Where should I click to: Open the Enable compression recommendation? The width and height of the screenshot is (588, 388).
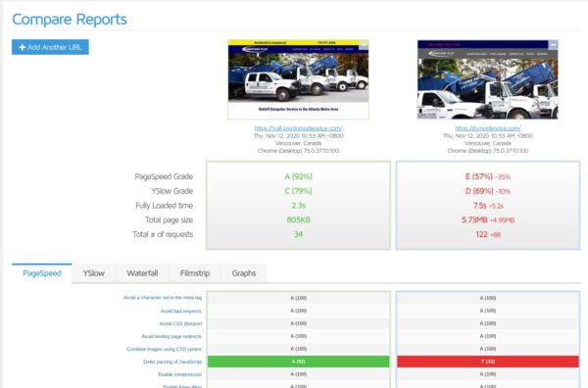pos(180,374)
